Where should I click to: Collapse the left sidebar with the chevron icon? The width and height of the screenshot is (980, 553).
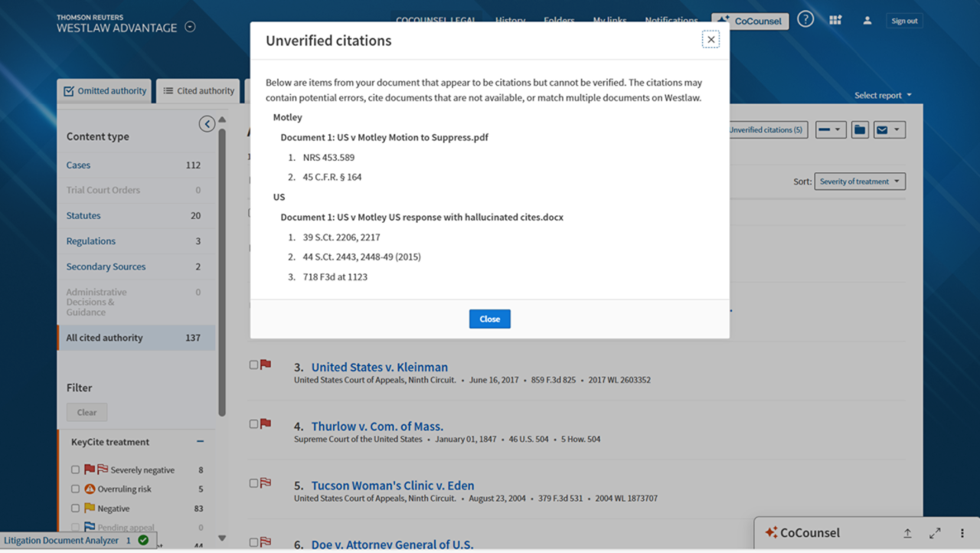pos(207,124)
